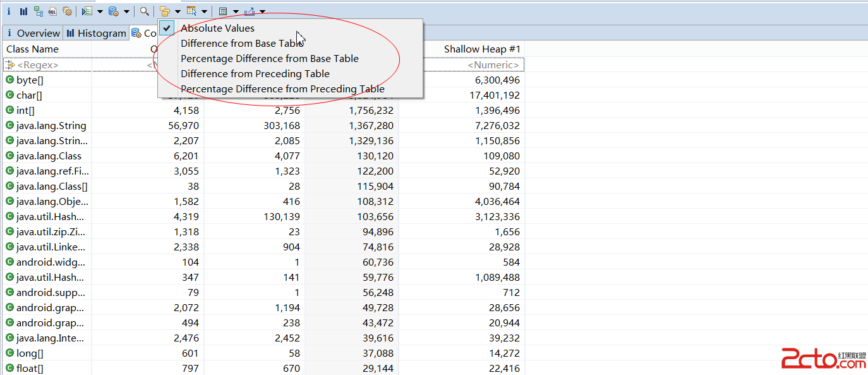The width and height of the screenshot is (868, 375).
Task: Click the magnifier find object icon
Action: 145,11
